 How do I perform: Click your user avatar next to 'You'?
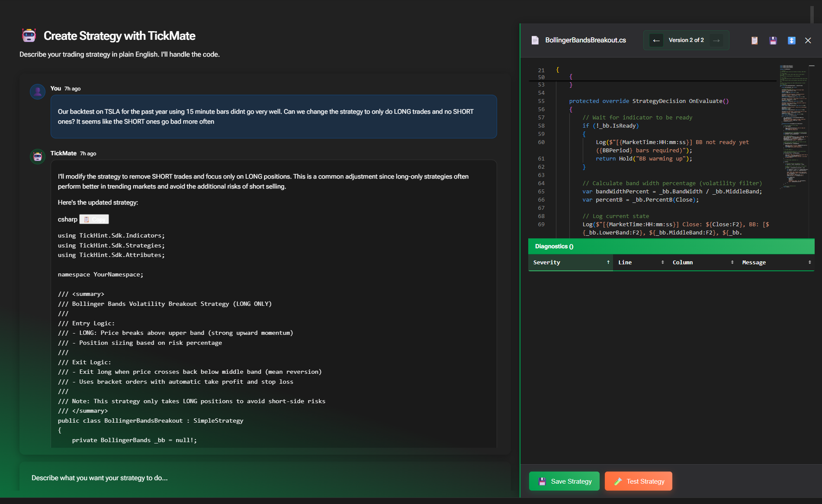pyautogui.click(x=37, y=91)
